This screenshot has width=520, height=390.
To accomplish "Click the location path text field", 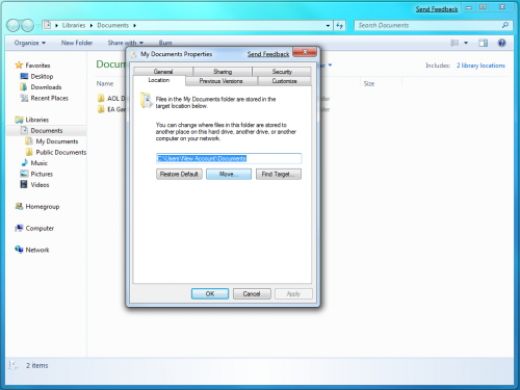I will pos(229,158).
